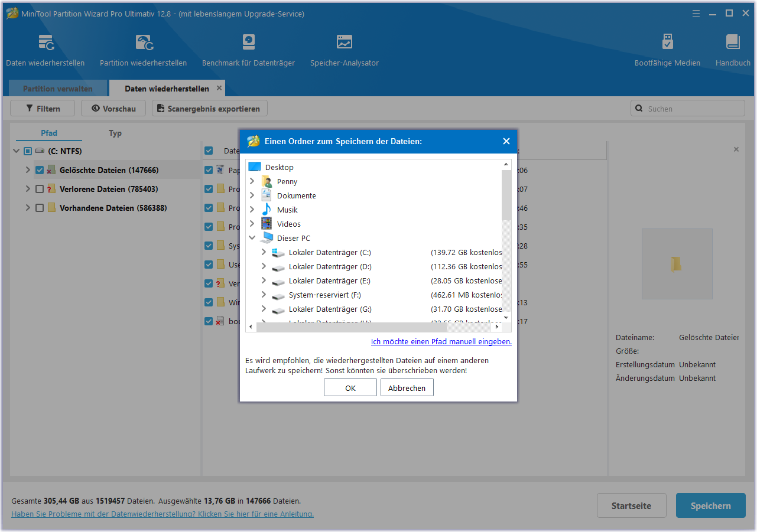Select the Musik folder icon
757x532 pixels.
267,210
